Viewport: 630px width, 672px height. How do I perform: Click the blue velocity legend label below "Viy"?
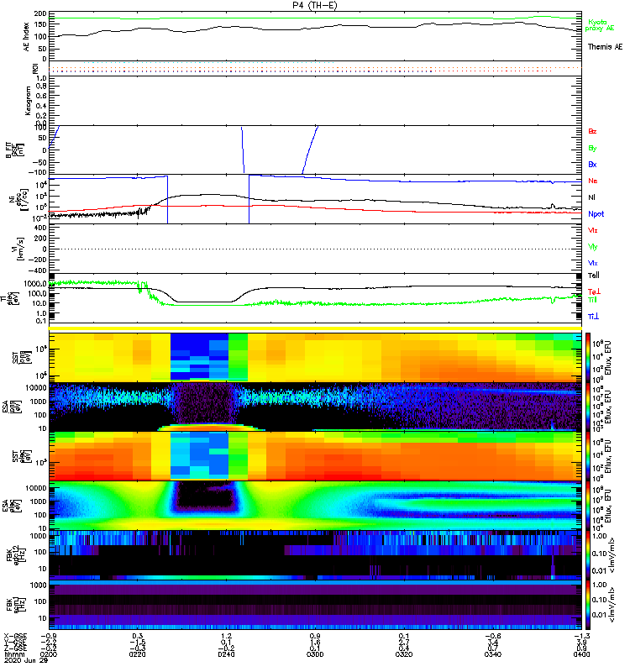(x=593, y=263)
